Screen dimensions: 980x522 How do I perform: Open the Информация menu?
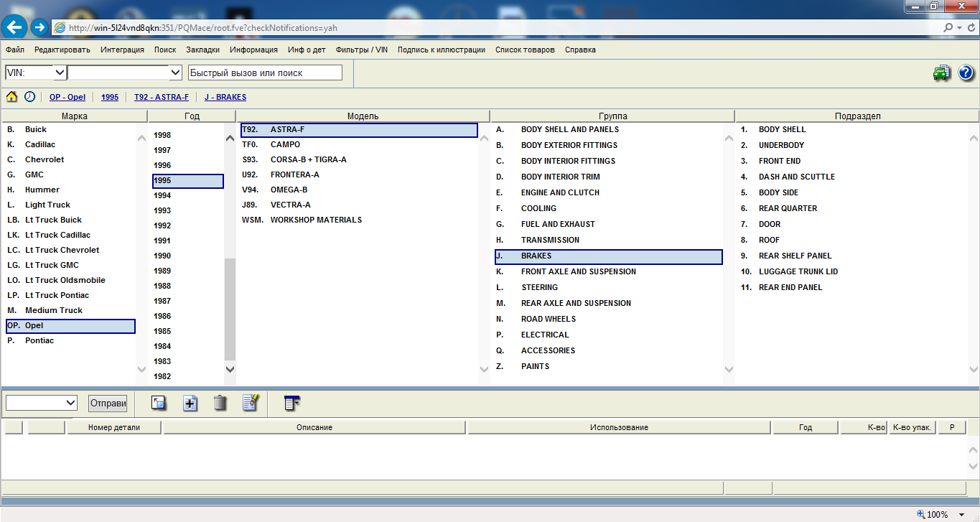click(x=254, y=50)
